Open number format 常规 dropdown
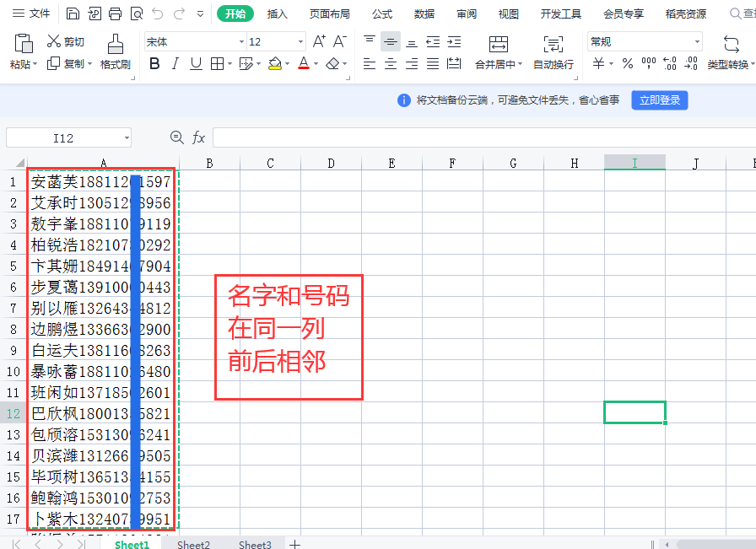756x549 pixels. (697, 42)
